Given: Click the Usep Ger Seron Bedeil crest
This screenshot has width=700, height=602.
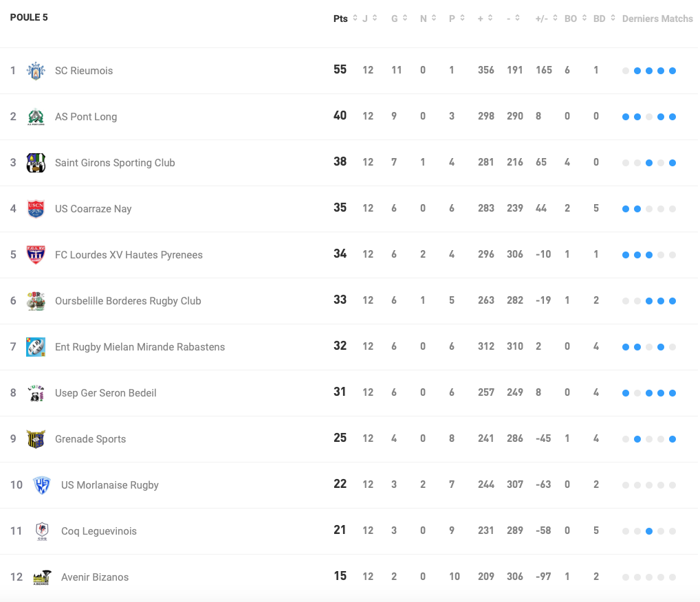Looking at the screenshot, I should coord(36,392).
